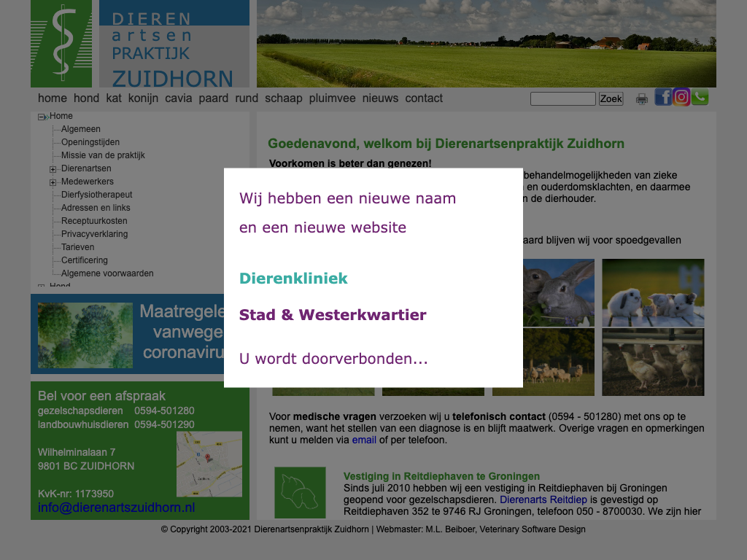Image resolution: width=747 pixels, height=560 pixels.
Task: Open the Zuidhorn map thumbnail
Action: click(209, 464)
